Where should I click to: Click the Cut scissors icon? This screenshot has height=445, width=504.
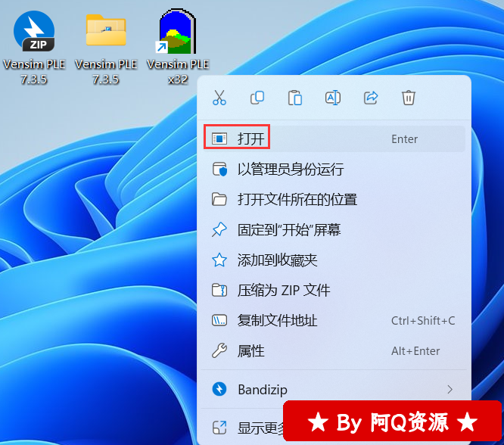219,98
